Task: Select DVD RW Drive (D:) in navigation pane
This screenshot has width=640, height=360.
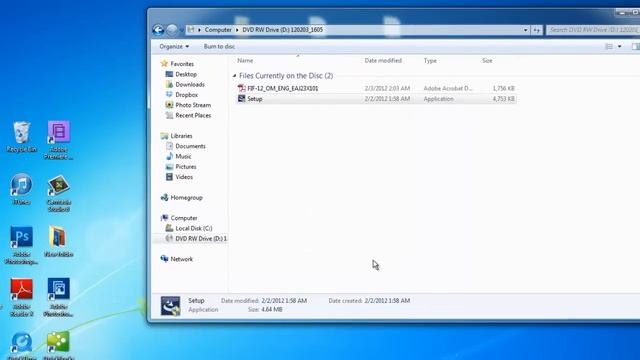Action: (x=201, y=238)
